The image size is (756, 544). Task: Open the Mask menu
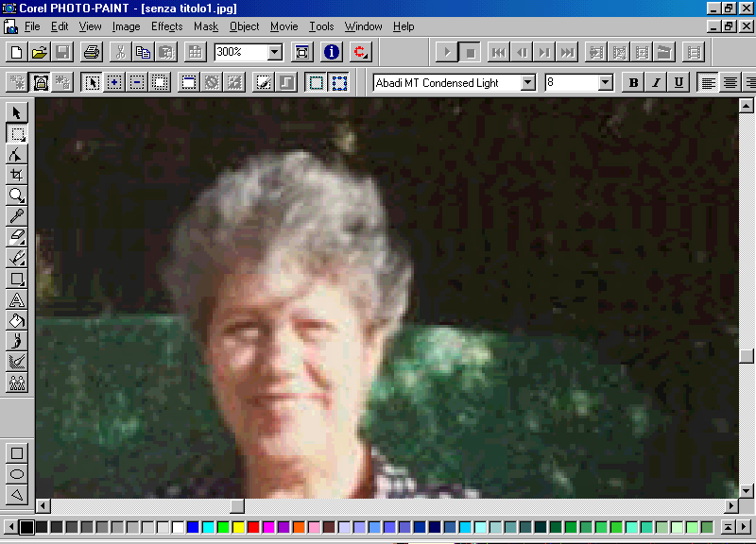205,26
